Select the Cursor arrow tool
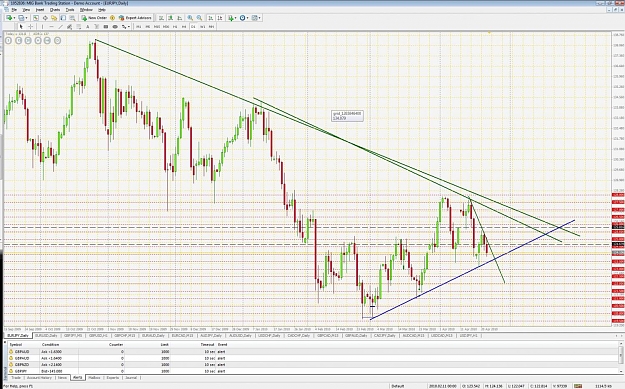Screen dimensions: 625x389 tap(21, 27)
